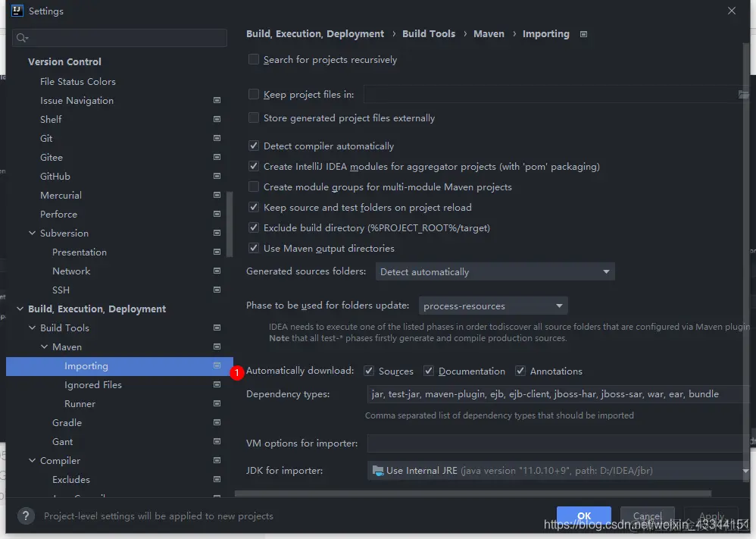
Task: Click the Dependency types text field
Action: point(558,393)
